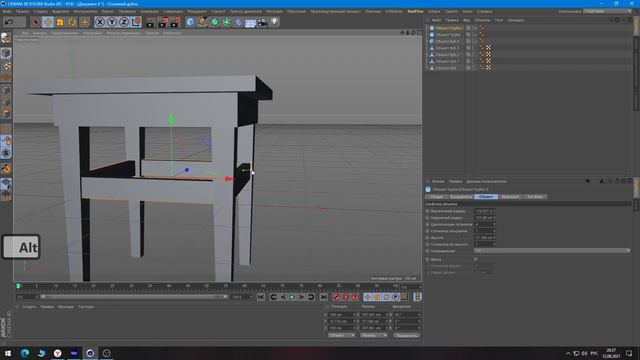This screenshot has width=640, height=360.
Task: Render the active view
Action: 150,22
